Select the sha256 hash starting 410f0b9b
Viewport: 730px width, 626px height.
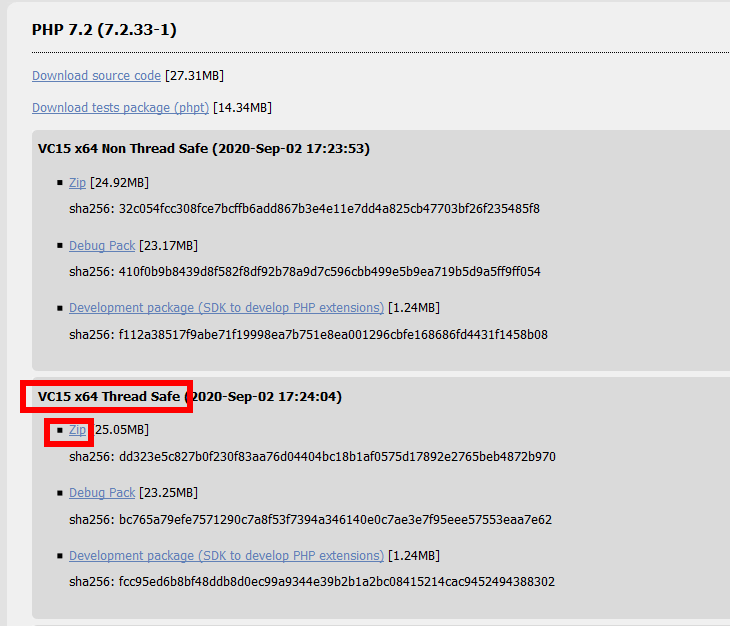[330, 272]
